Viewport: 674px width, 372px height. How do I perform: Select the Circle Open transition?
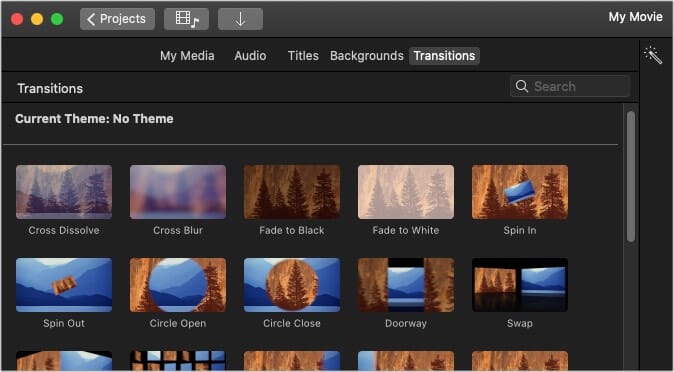point(178,285)
